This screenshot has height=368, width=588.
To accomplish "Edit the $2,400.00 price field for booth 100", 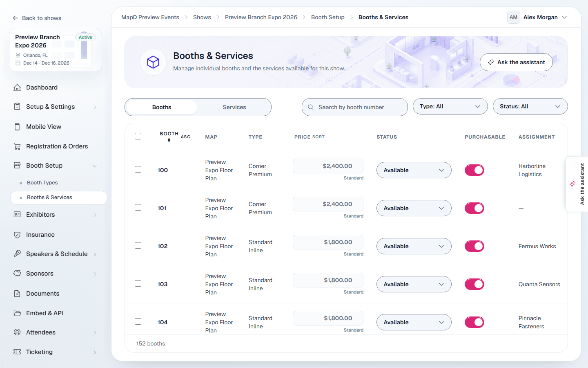I will [x=328, y=166].
